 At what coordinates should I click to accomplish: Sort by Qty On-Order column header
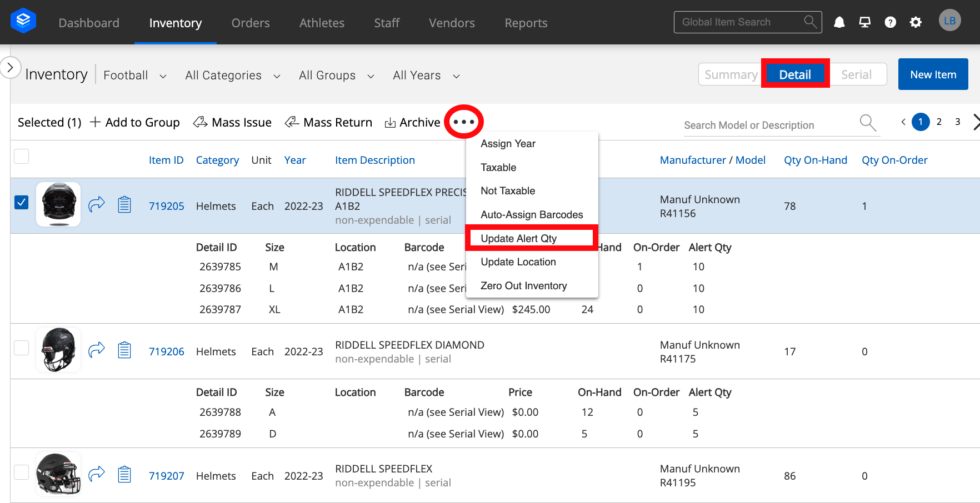(x=894, y=160)
